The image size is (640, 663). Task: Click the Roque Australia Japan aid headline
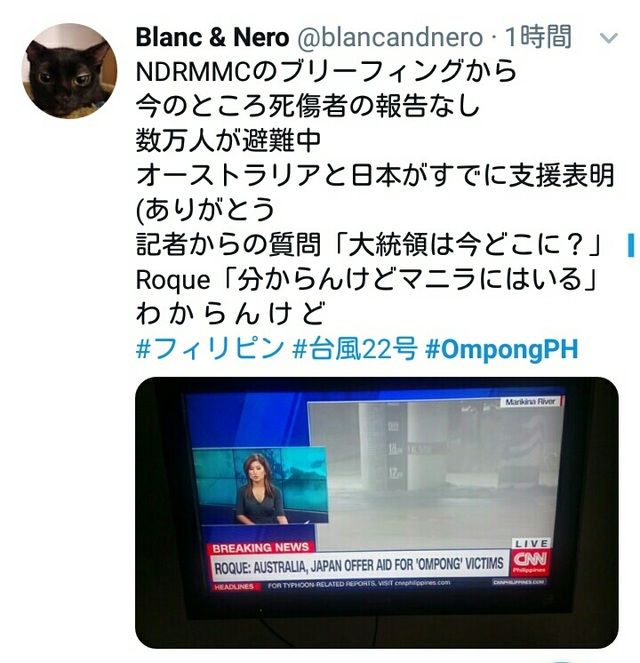click(359, 565)
